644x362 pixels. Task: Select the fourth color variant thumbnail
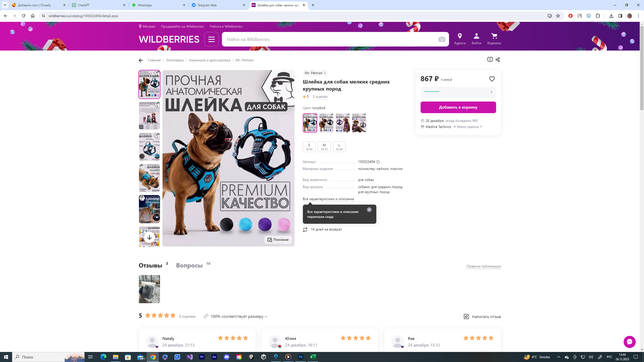click(359, 123)
